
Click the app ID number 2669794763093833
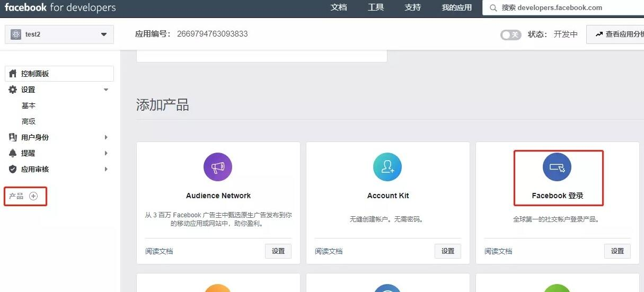(213, 34)
